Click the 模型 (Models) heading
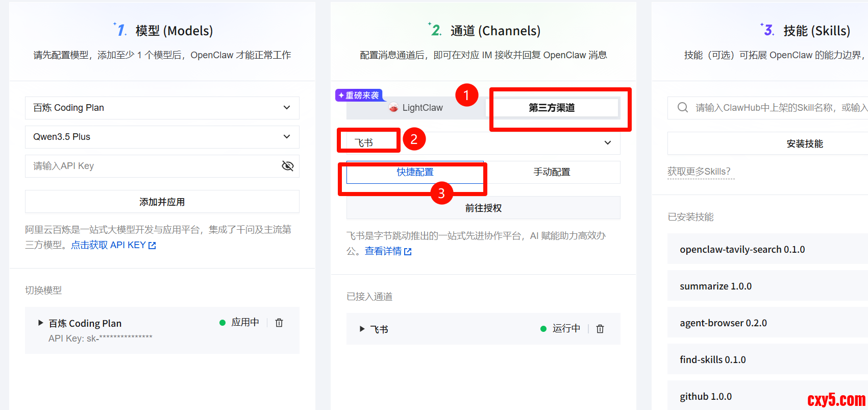 (x=174, y=31)
